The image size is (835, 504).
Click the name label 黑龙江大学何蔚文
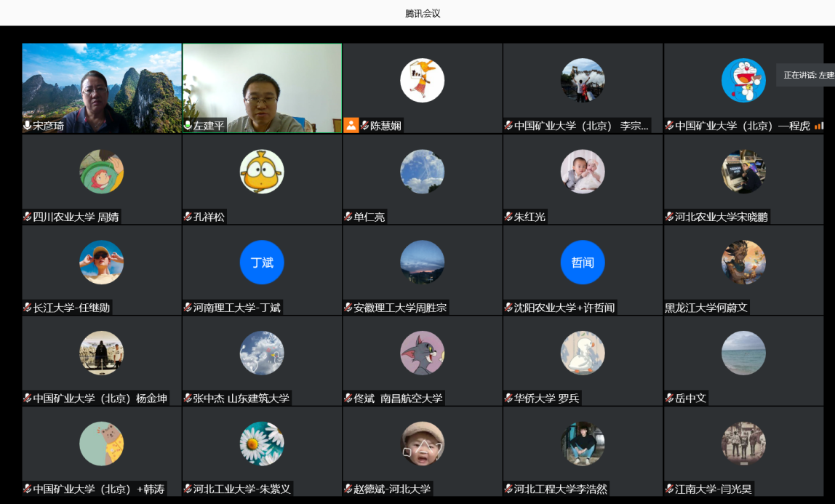pyautogui.click(x=706, y=308)
